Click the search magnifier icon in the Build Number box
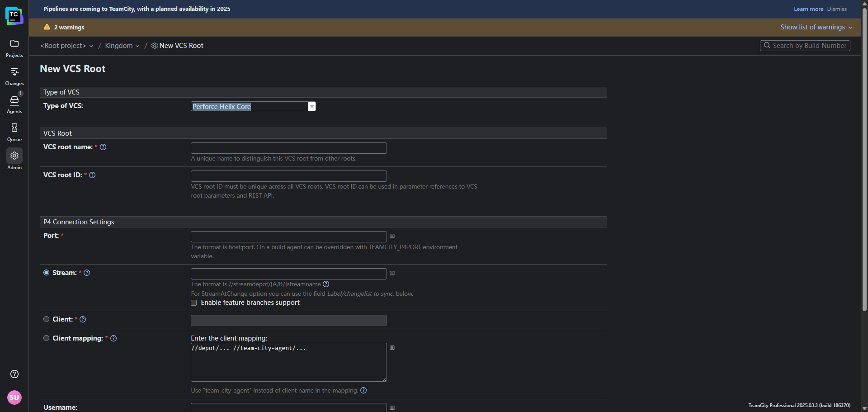The height and width of the screenshot is (412, 868). tap(767, 45)
